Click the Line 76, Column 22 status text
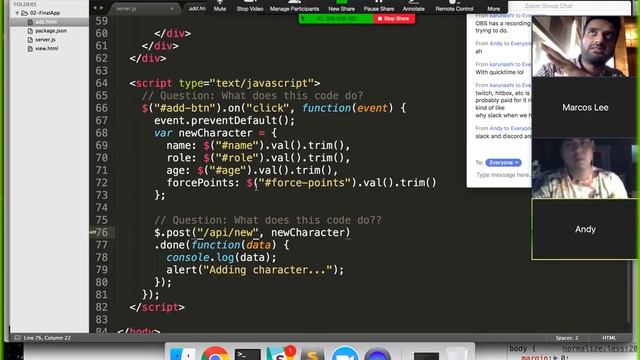640x360 pixels. coord(47,338)
